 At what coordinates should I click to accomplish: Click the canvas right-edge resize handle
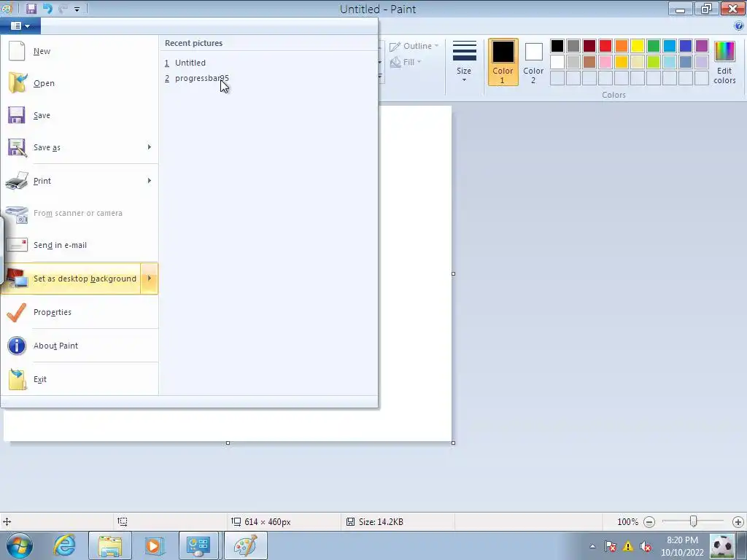point(453,274)
